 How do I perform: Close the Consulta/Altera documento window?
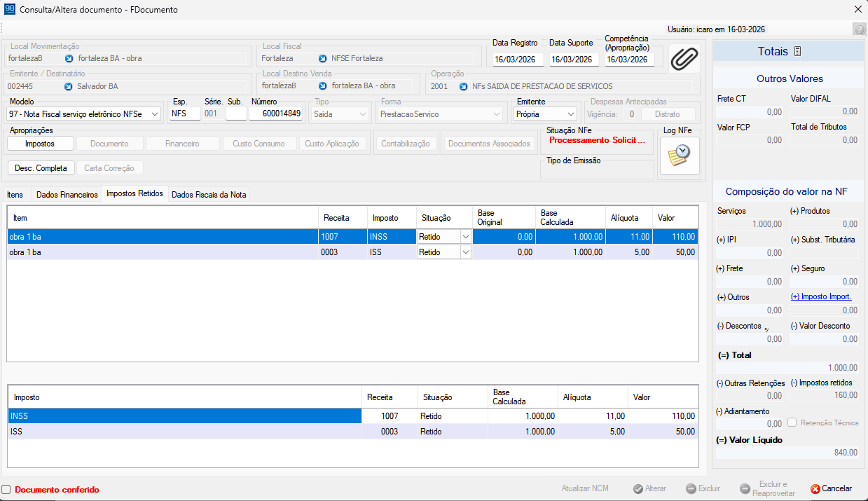pos(857,10)
